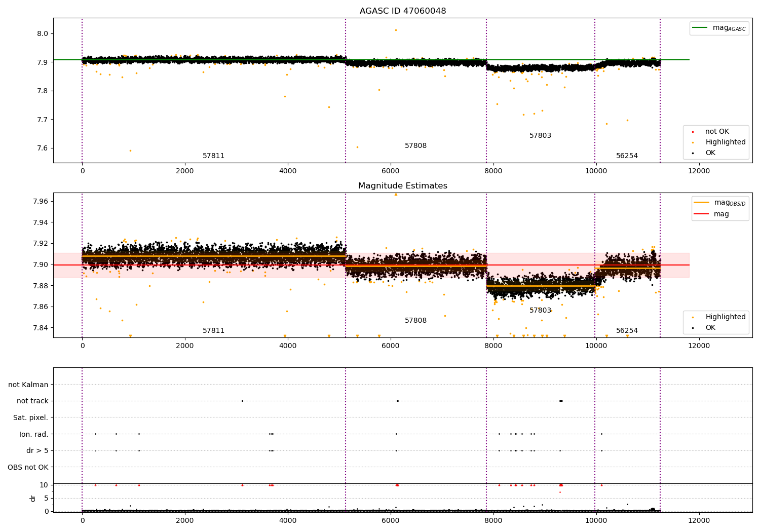Click the 'Sat. pixel.' row label
760x532 pixels.
tap(31, 418)
